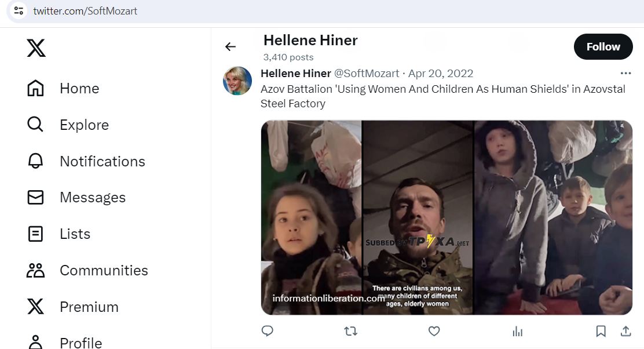The height and width of the screenshot is (349, 644).
Task: Open Communities in the sidebar
Action: click(87, 271)
